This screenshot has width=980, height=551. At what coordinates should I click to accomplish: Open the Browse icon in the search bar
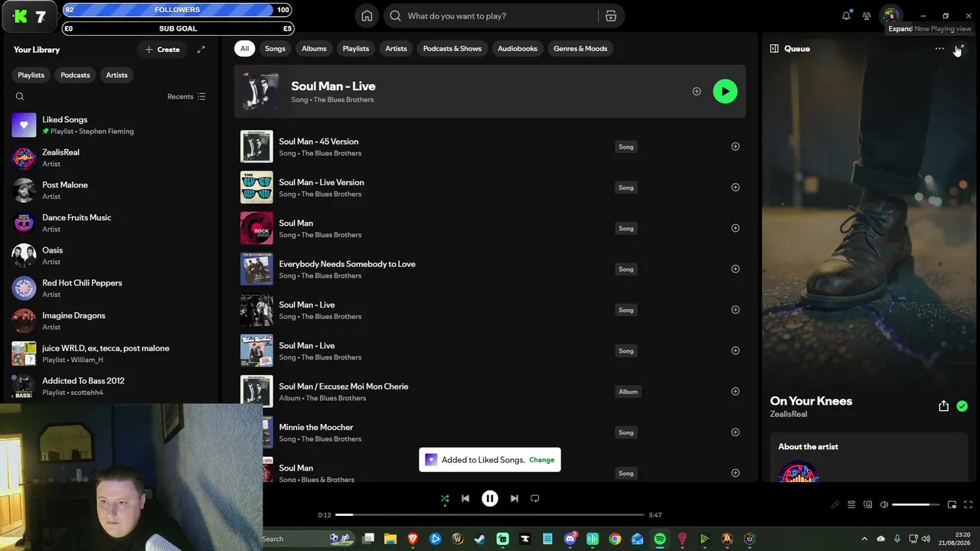click(x=611, y=16)
